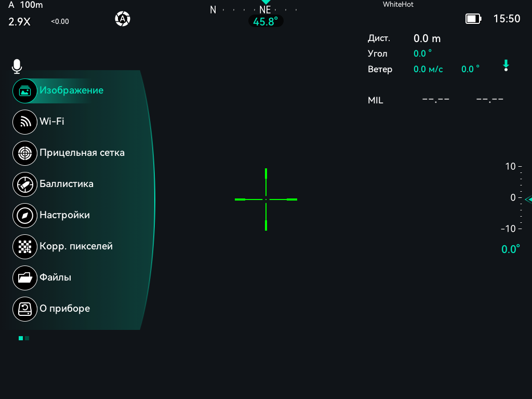The height and width of the screenshot is (399, 532).
Task: Open the Баллистика ballistics icon
Action: [x=25, y=184]
